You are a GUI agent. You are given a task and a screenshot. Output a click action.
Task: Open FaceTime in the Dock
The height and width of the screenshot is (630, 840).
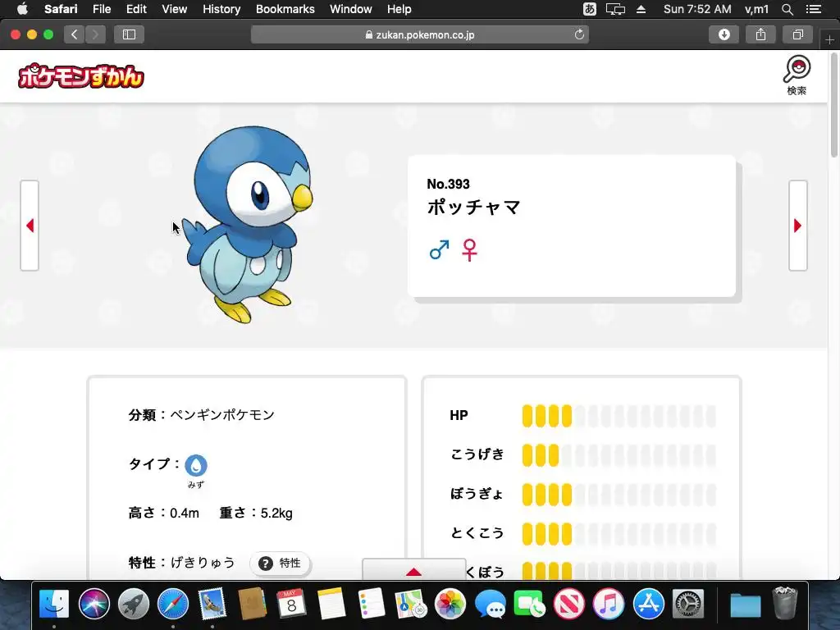coord(529,604)
